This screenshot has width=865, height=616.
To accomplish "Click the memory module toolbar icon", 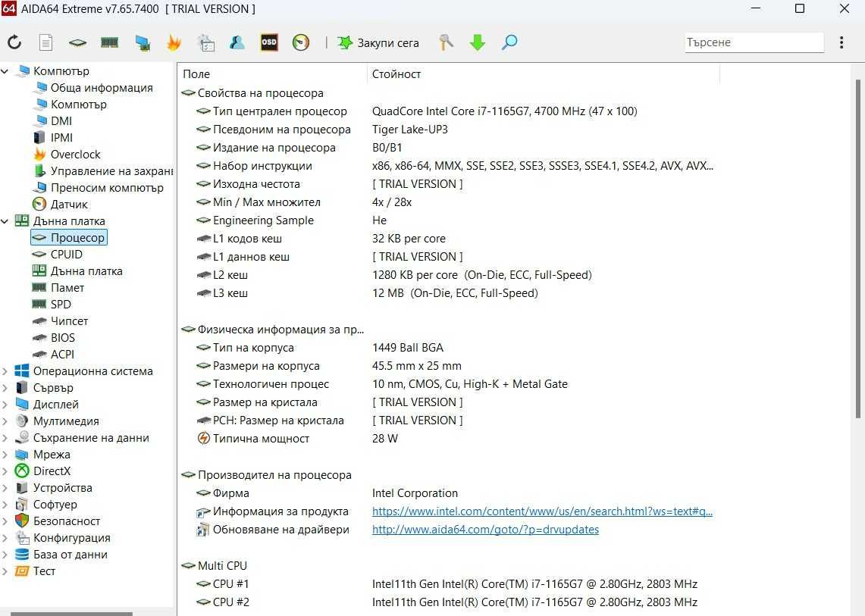I will click(109, 42).
